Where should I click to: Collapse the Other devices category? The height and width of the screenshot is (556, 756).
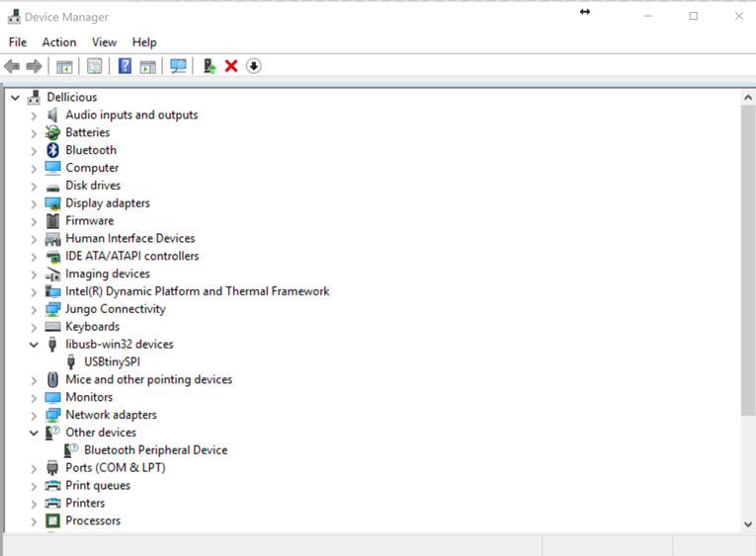tap(34, 433)
